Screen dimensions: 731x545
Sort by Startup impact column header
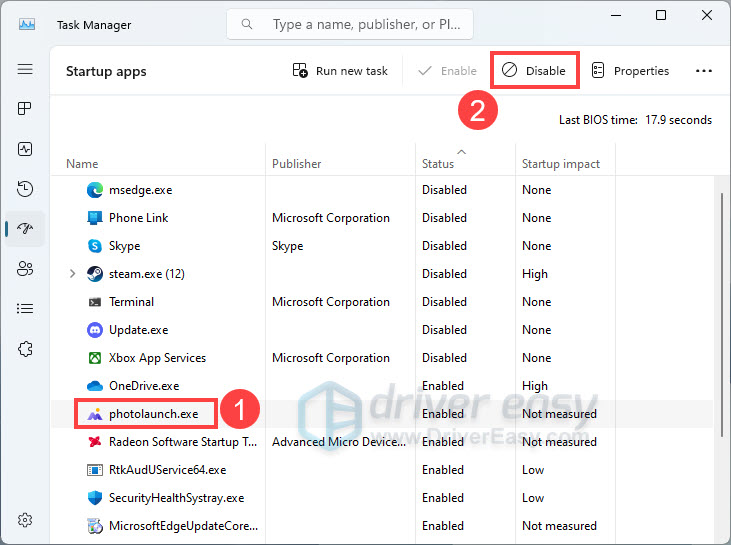pyautogui.click(x=560, y=163)
